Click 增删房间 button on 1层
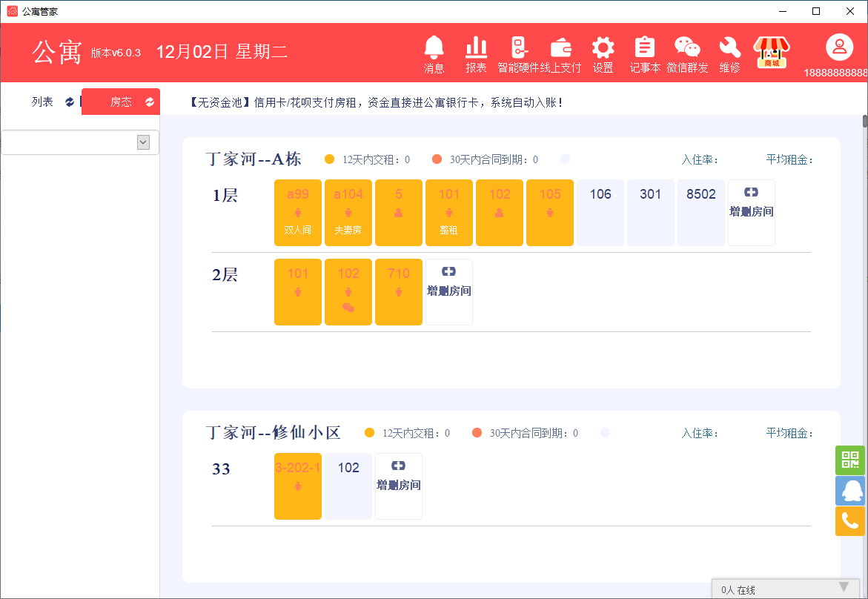868x599 pixels. pos(751,213)
